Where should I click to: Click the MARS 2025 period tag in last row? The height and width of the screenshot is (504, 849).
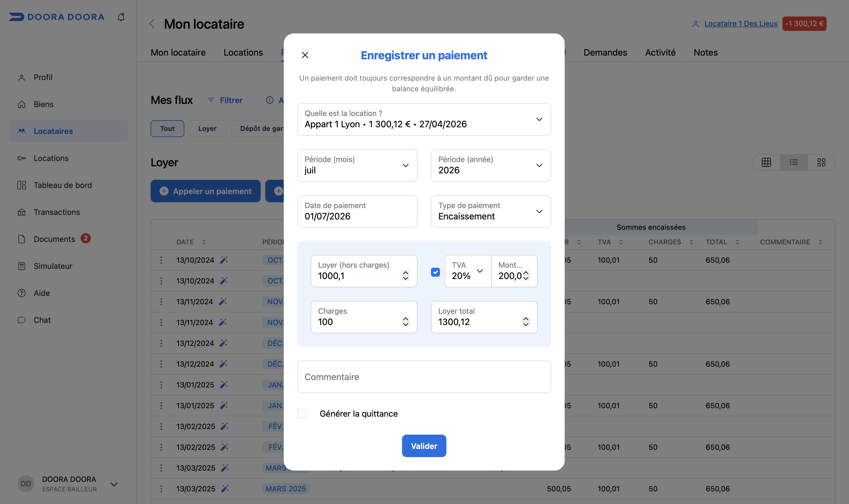coord(286,489)
